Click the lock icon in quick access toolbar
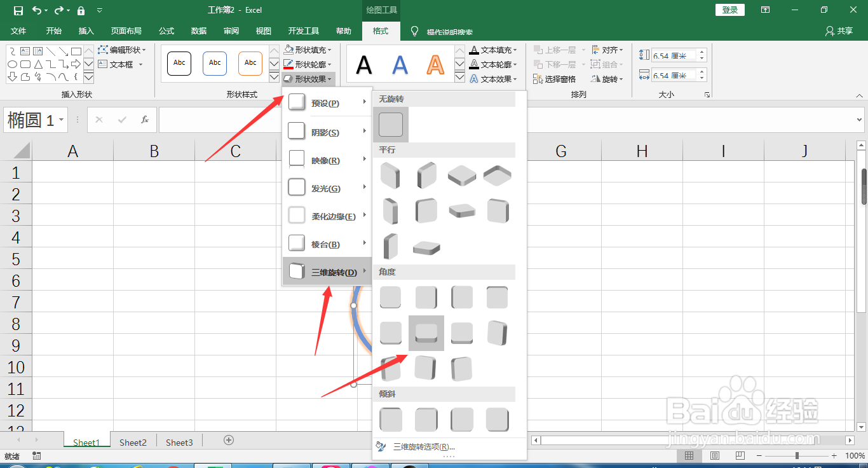Screen dimensions: 868x468 click(x=81, y=10)
